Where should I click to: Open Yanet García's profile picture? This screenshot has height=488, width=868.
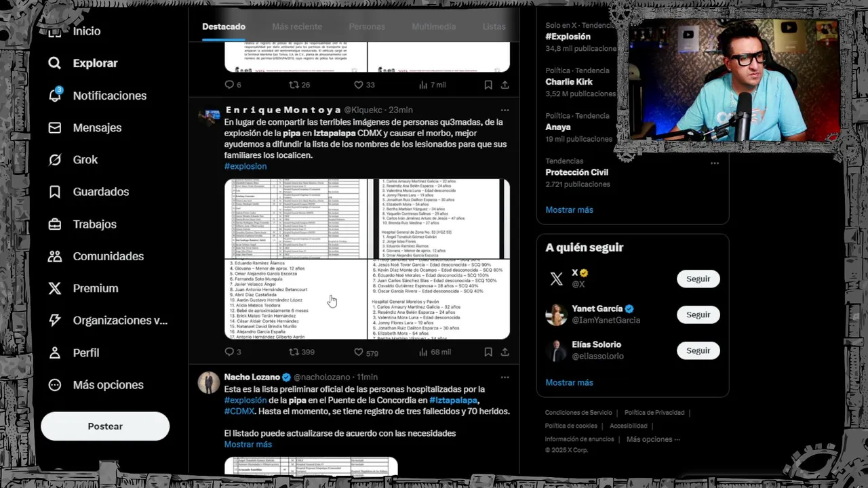coord(557,314)
